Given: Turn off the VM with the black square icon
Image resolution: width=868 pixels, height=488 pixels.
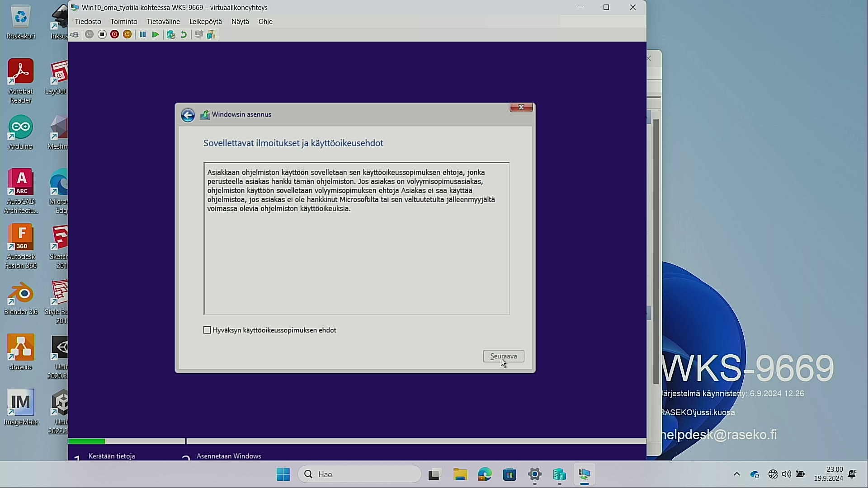Looking at the screenshot, I should [x=102, y=35].
